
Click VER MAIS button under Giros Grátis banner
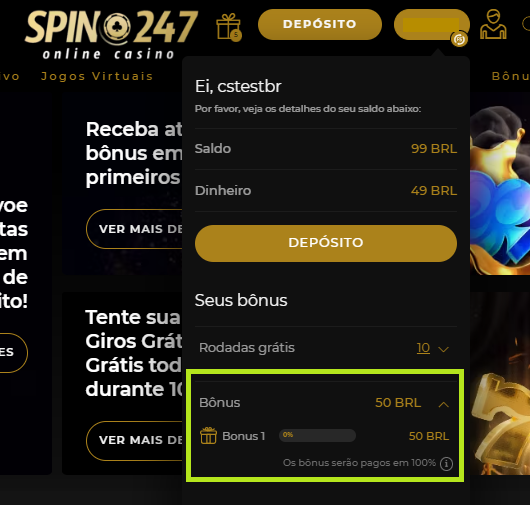(135, 441)
